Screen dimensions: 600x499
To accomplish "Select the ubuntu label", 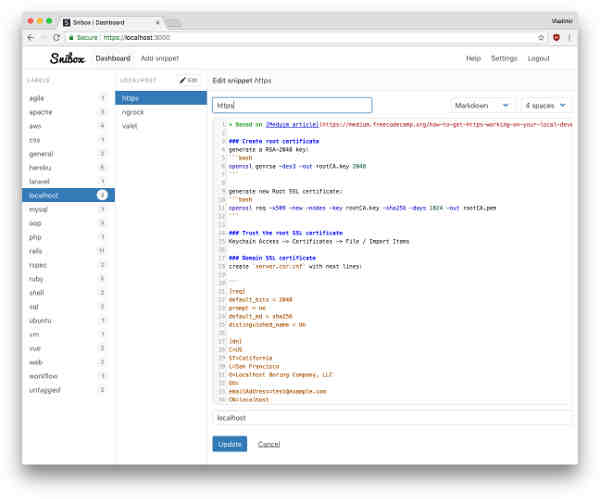I will click(x=68, y=320).
